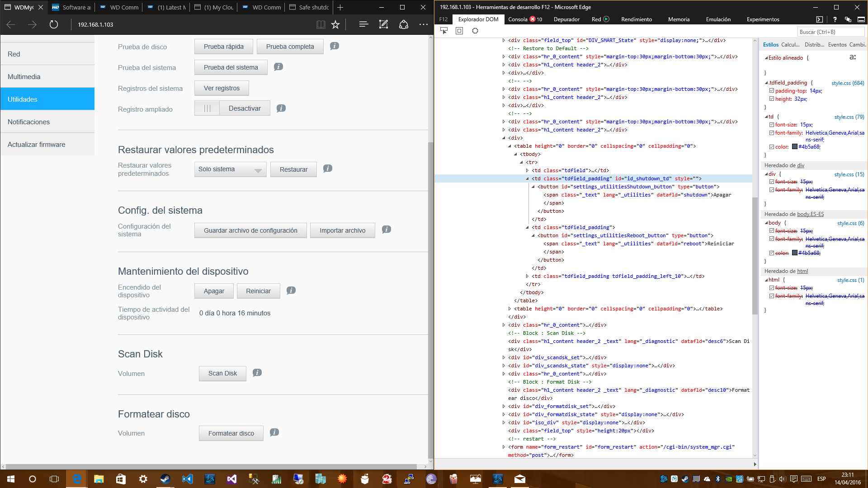868x488 pixels.
Task: Open Edge reading view book icon
Action: pyautogui.click(x=321, y=24)
